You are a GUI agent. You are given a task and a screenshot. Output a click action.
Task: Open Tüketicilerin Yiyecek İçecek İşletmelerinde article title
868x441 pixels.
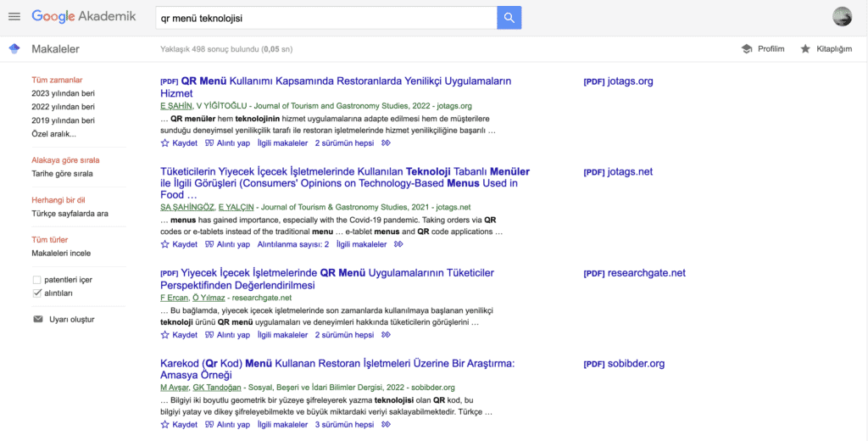click(345, 183)
